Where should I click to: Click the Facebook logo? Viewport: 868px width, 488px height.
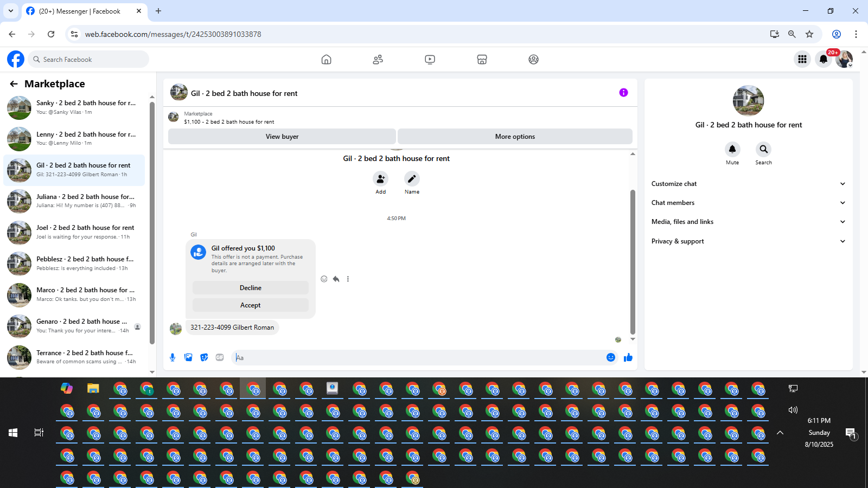[16, 59]
